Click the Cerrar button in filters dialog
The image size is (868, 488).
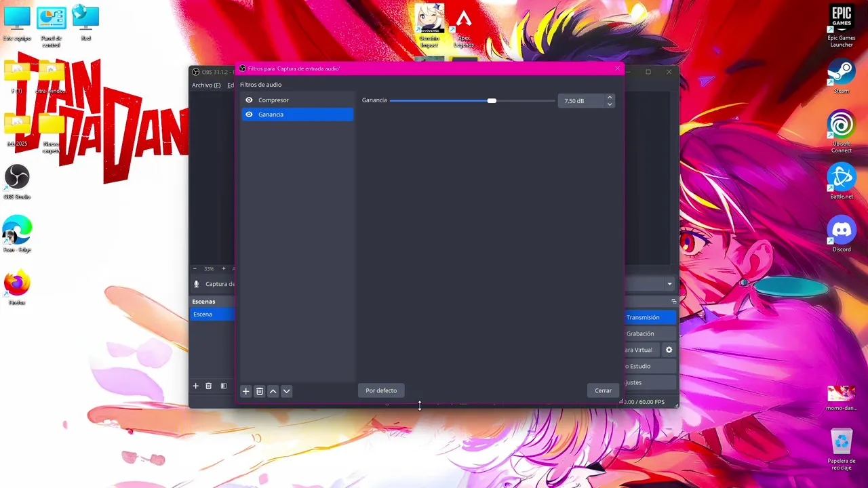[603, 390]
